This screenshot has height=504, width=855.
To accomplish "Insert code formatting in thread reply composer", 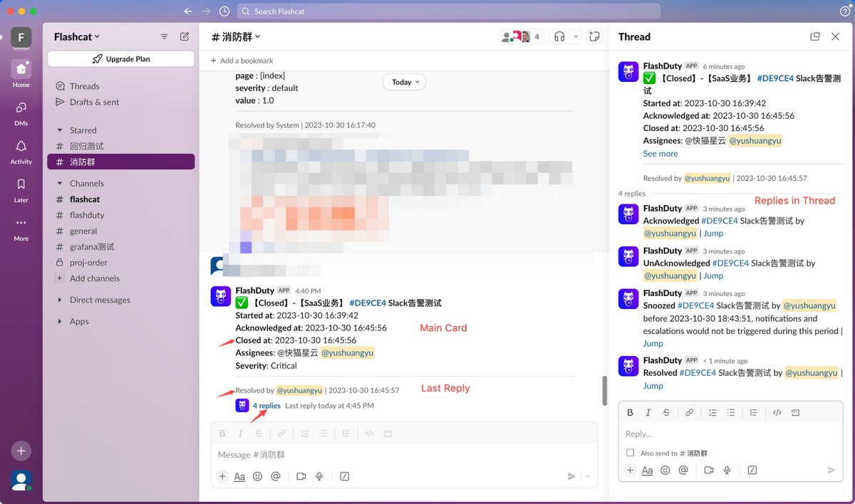I will pyautogui.click(x=777, y=412).
